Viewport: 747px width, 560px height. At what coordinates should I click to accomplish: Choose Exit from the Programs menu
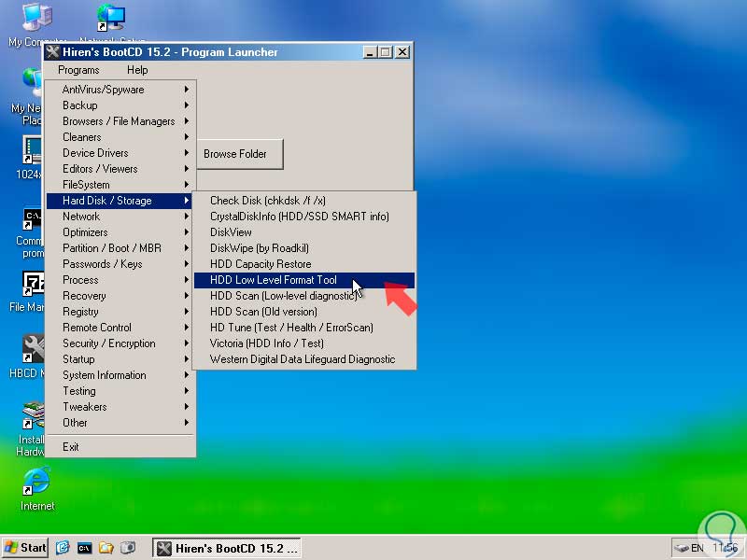click(x=120, y=447)
